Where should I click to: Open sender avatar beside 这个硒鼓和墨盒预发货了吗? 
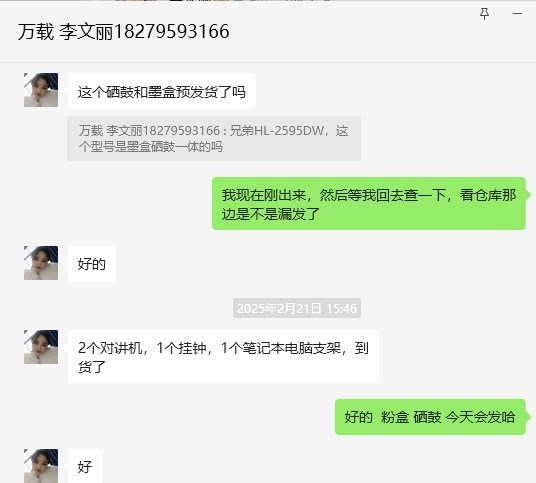pos(41,90)
